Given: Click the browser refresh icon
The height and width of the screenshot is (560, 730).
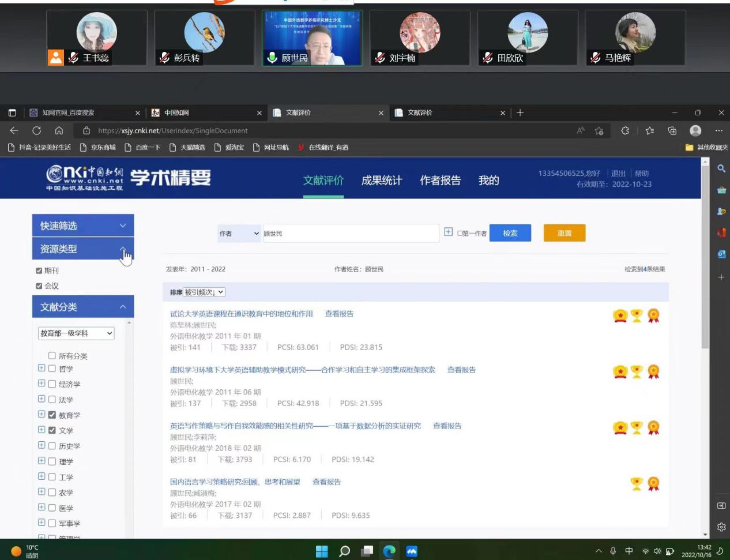Looking at the screenshot, I should coord(37,131).
